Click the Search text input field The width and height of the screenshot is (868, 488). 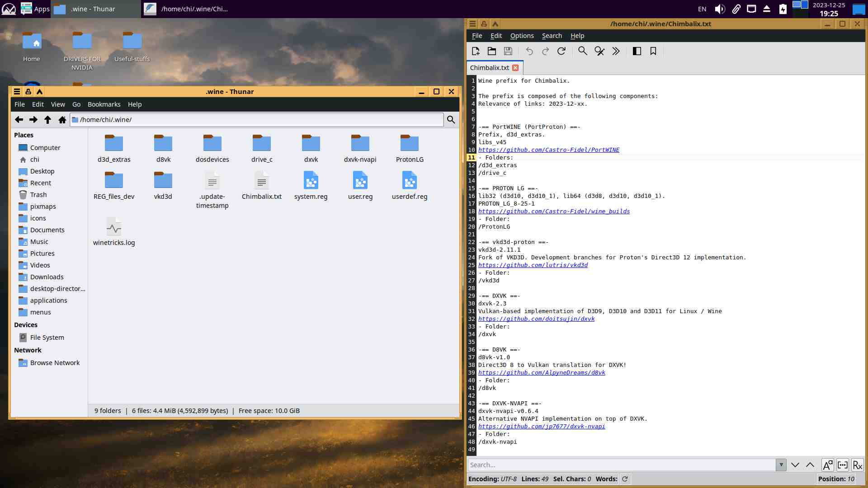pos(621,465)
